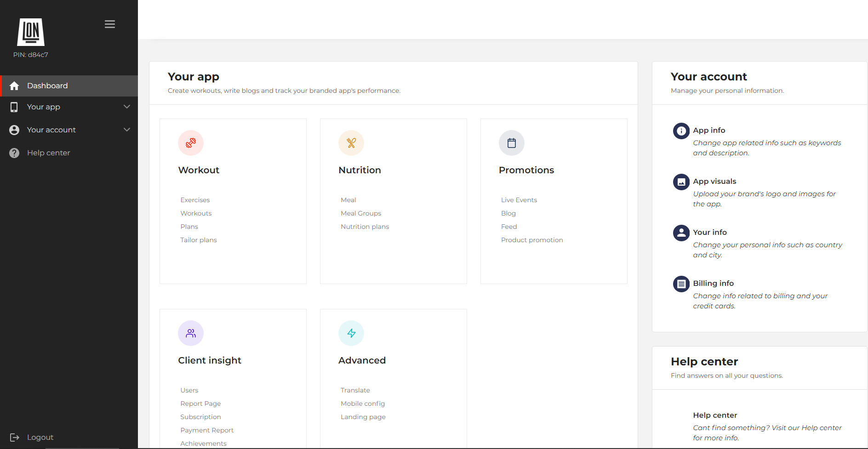
Task: Click the Client insight people icon
Action: [190, 333]
